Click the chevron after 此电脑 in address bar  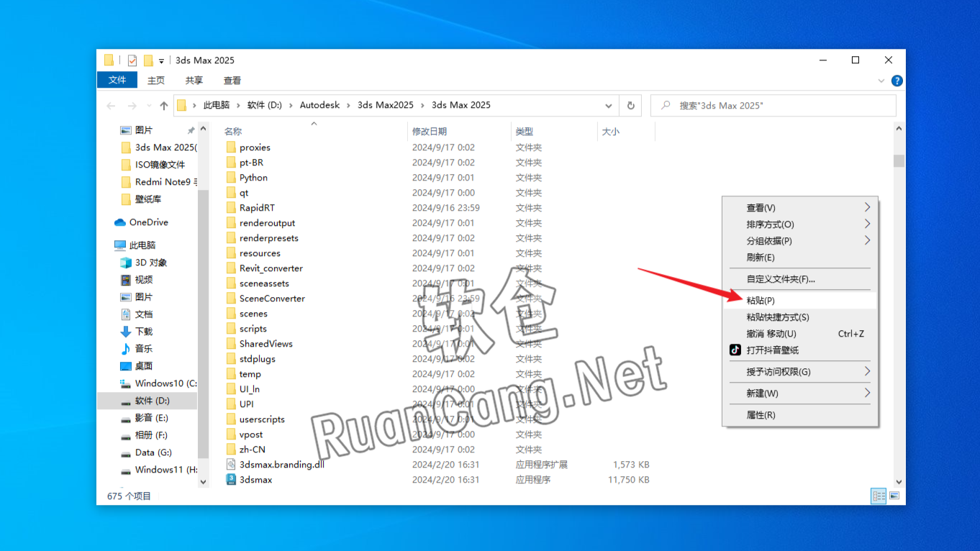tap(239, 105)
